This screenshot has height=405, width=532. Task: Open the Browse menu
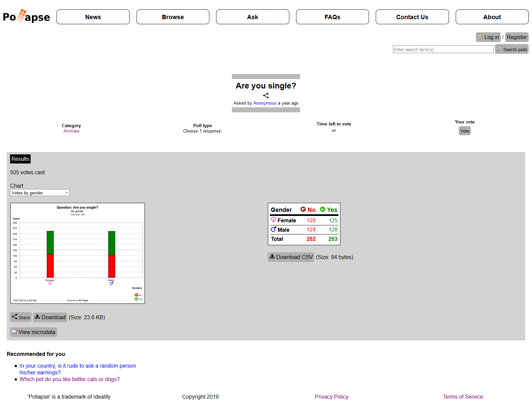coord(173,17)
